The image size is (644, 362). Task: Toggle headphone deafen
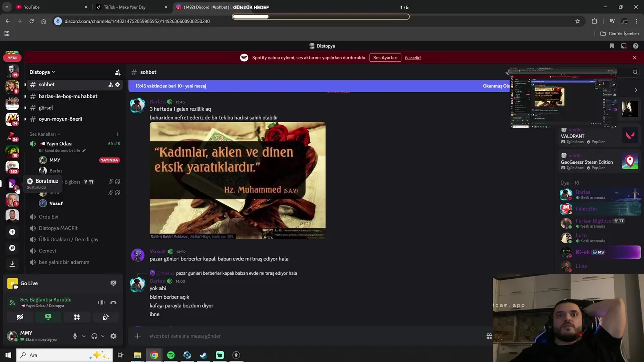[x=94, y=336]
